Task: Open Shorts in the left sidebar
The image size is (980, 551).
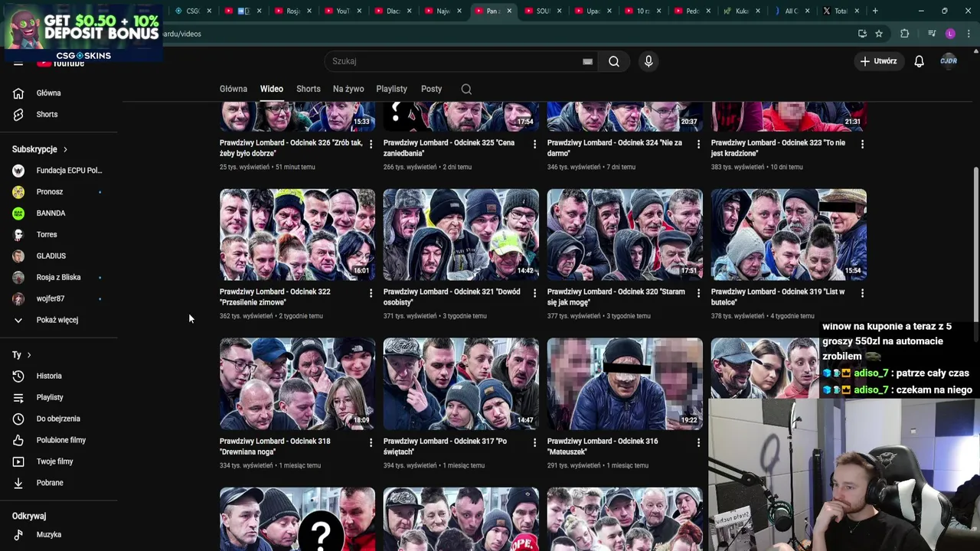Action: click(x=47, y=115)
